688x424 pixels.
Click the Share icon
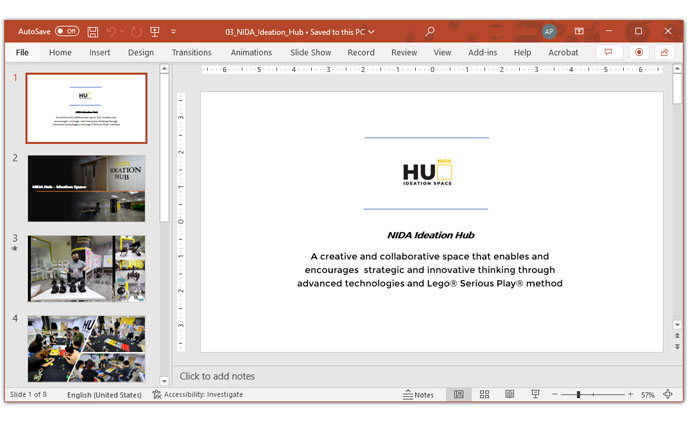pyautogui.click(x=664, y=52)
